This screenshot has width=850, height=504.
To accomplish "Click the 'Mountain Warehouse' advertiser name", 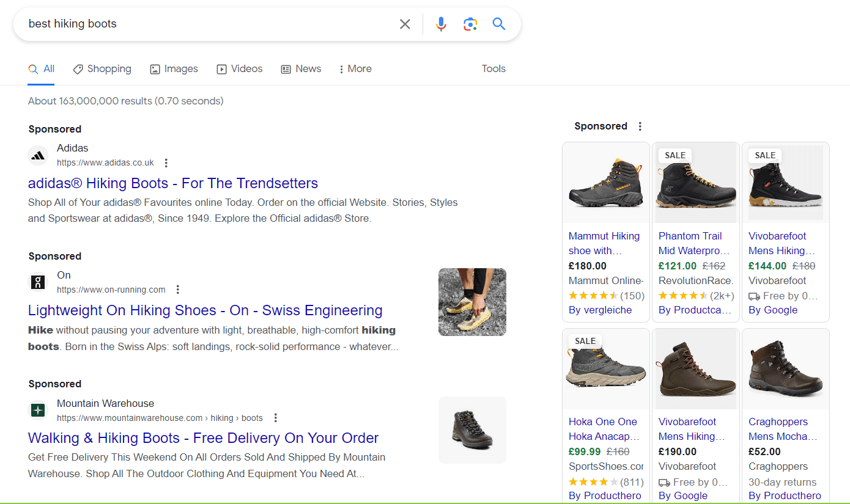I will tap(105, 403).
